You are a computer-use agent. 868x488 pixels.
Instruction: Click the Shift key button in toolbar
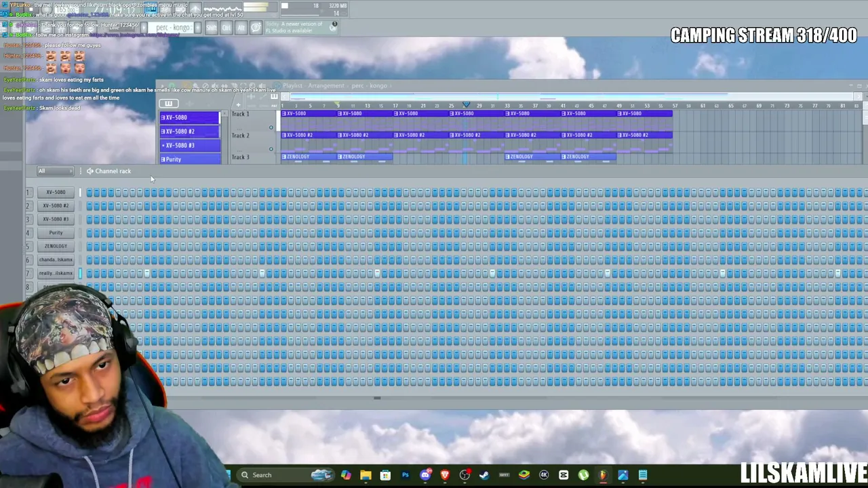[x=211, y=28]
